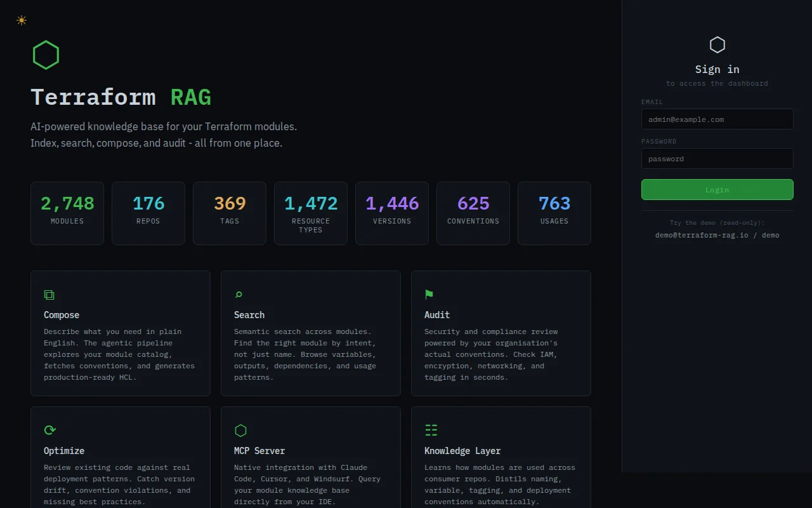The image size is (812, 508).
Task: Select the demo@terraform-rag.io / demo credentials text
Action: 717,235
